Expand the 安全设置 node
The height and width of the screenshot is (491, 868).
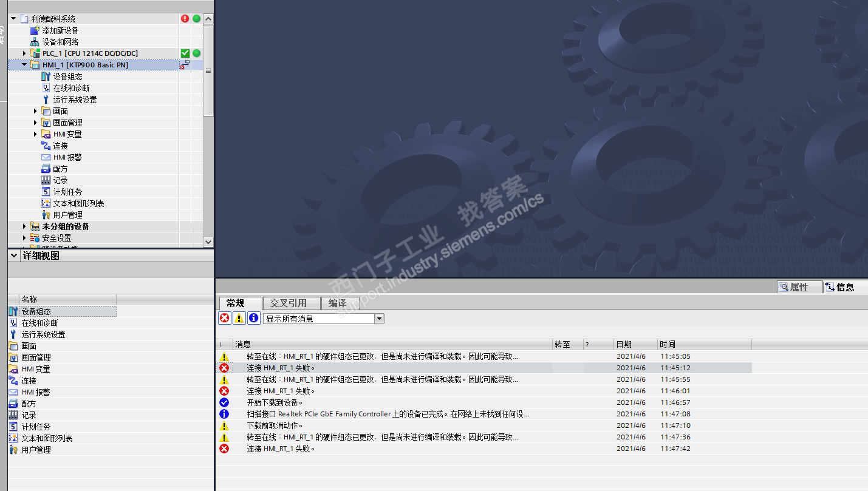pyautogui.click(x=24, y=238)
